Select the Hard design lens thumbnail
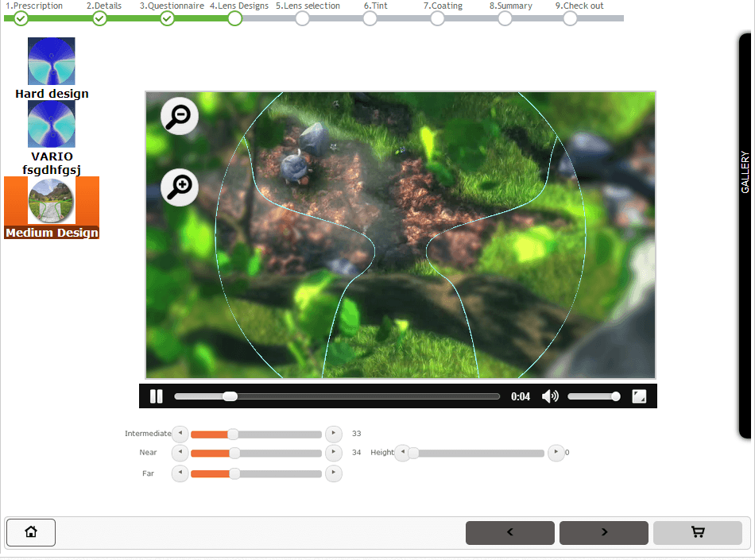 (x=52, y=62)
